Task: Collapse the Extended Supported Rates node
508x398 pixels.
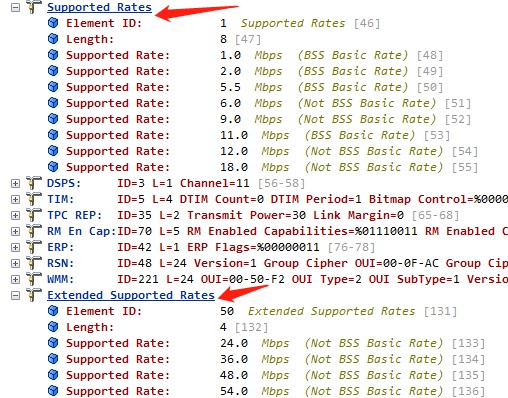Action: point(15,295)
